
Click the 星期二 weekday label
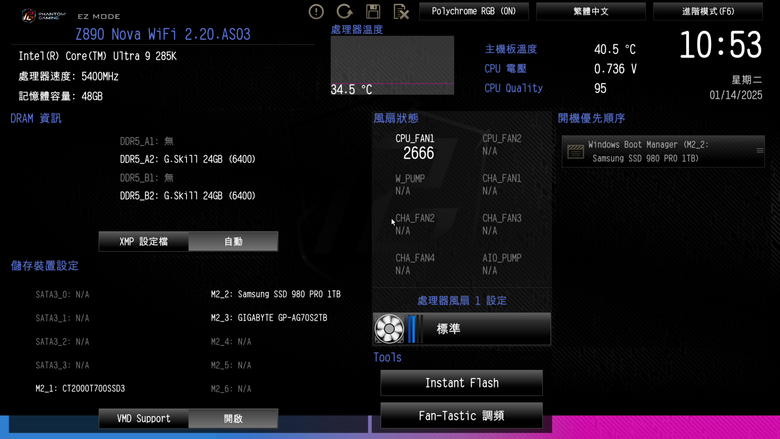(x=747, y=80)
